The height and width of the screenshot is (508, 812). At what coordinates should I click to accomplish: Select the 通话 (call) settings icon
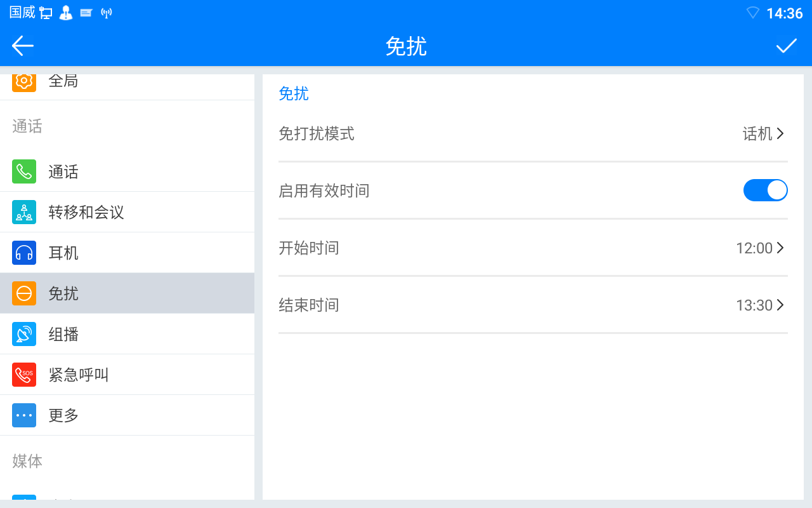click(x=23, y=171)
